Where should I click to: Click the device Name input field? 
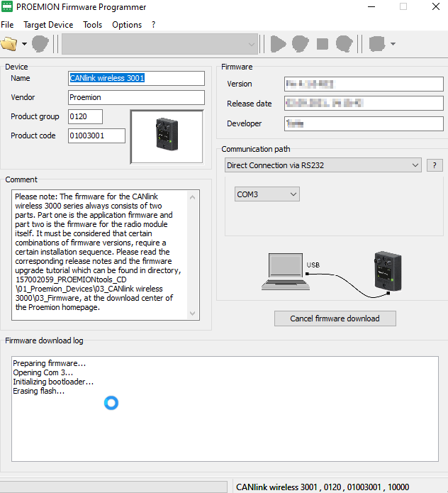tap(136, 78)
